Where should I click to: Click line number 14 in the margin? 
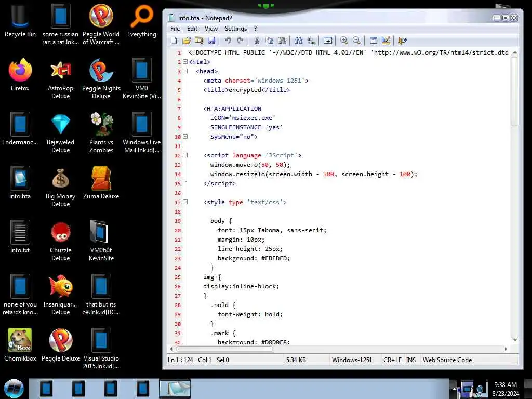pyautogui.click(x=178, y=175)
